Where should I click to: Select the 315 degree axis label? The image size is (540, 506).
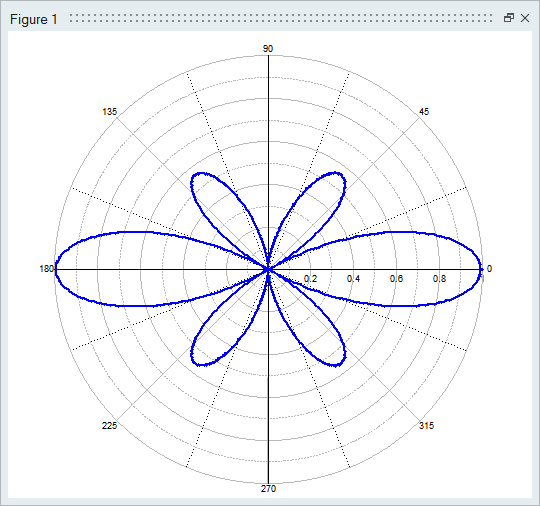click(426, 426)
